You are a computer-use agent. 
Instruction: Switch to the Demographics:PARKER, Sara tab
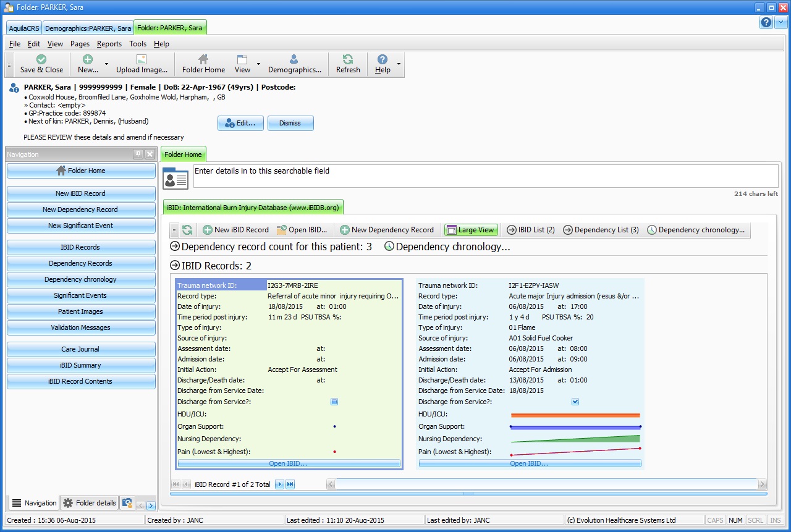(x=88, y=28)
